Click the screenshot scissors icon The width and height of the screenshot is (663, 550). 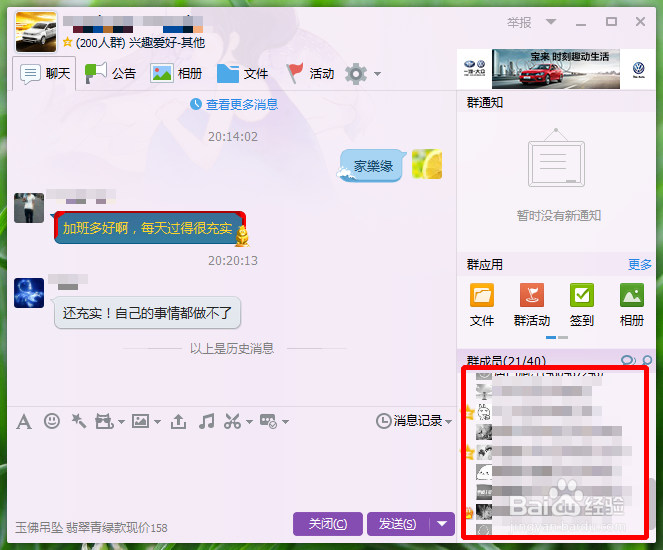233,421
